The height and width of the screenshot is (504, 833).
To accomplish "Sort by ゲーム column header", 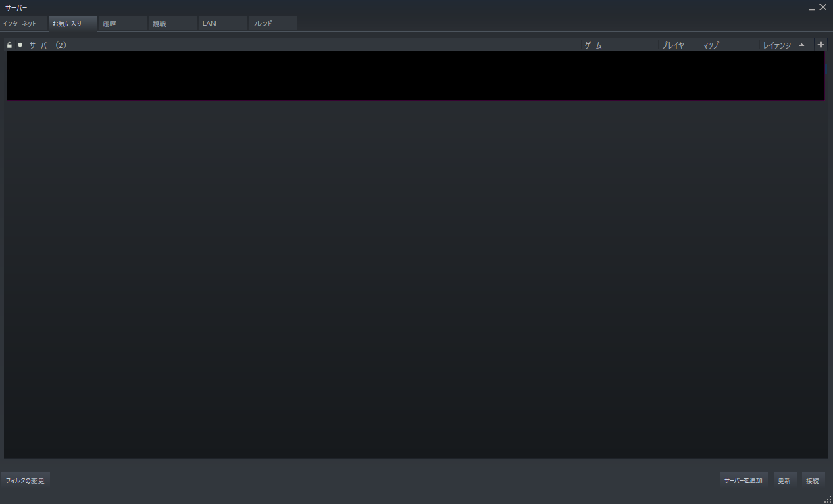I will tap(620, 45).
